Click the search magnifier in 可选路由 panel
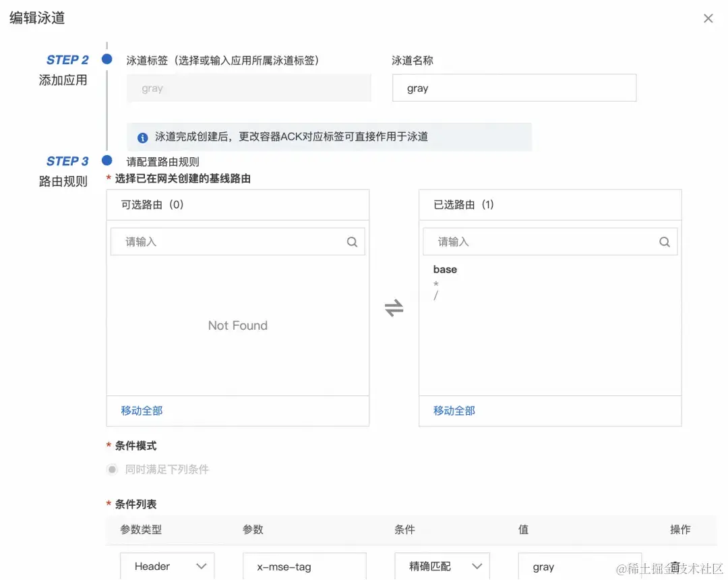The image size is (728, 580). coord(352,241)
